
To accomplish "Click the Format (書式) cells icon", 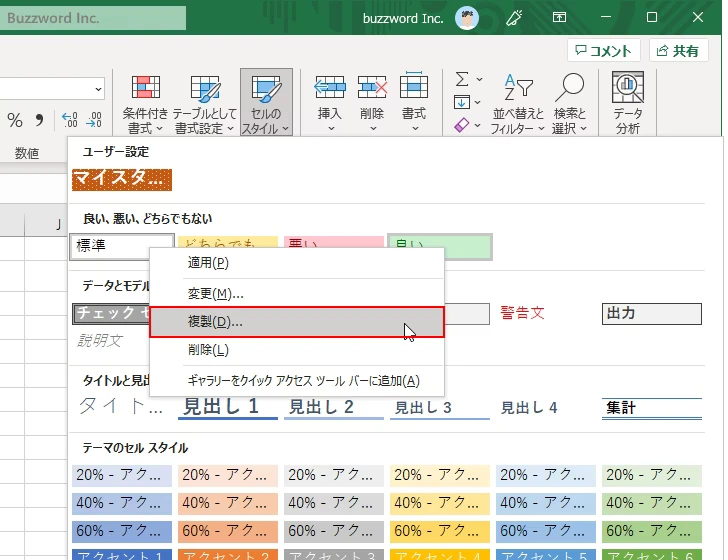I will (x=414, y=86).
